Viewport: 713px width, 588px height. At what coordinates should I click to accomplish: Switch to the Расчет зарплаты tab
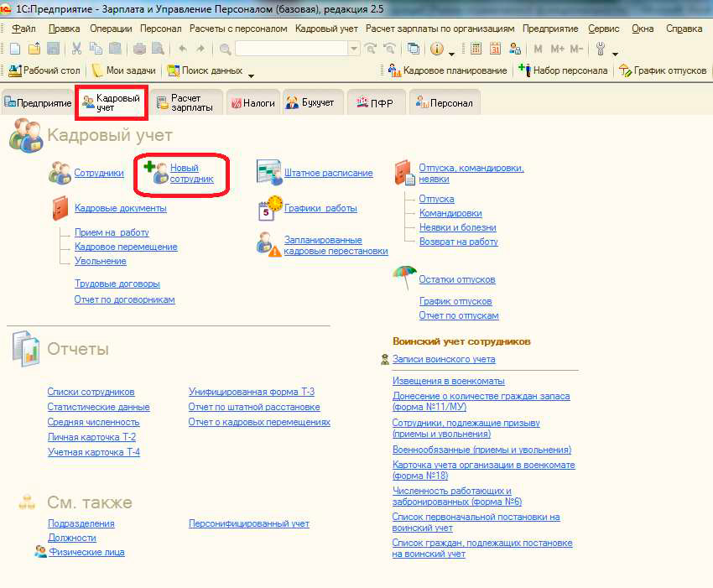[x=185, y=103]
